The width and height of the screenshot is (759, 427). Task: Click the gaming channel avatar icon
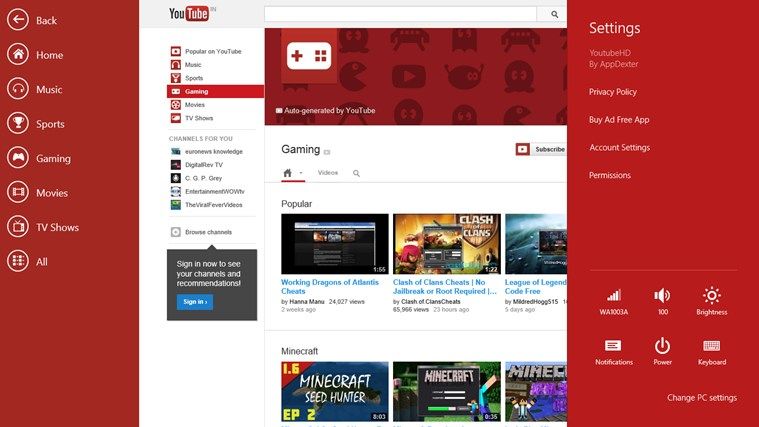pos(309,56)
